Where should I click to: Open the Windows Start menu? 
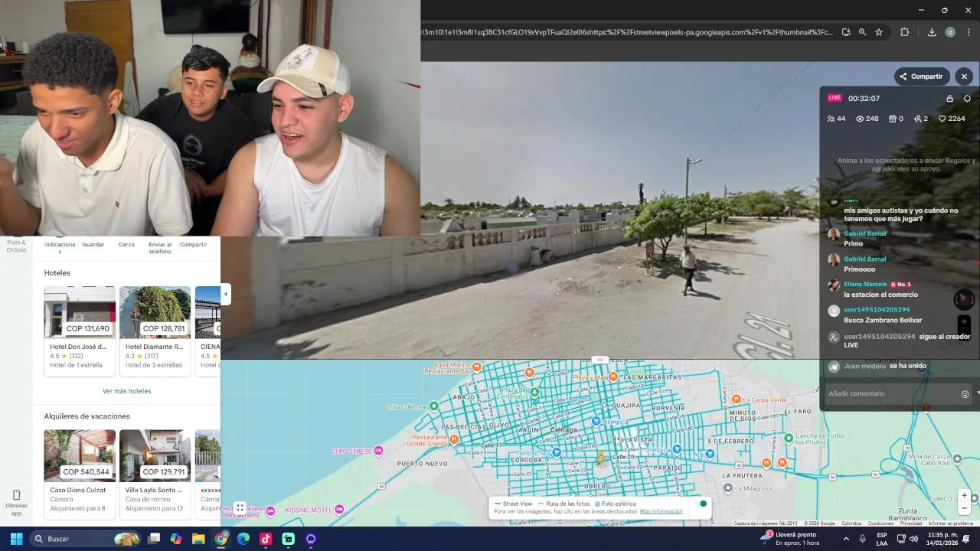click(x=16, y=539)
